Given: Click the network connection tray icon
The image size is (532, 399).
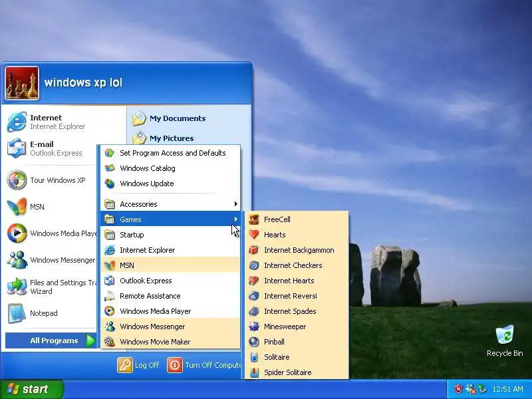Looking at the screenshot, I should point(470,389).
